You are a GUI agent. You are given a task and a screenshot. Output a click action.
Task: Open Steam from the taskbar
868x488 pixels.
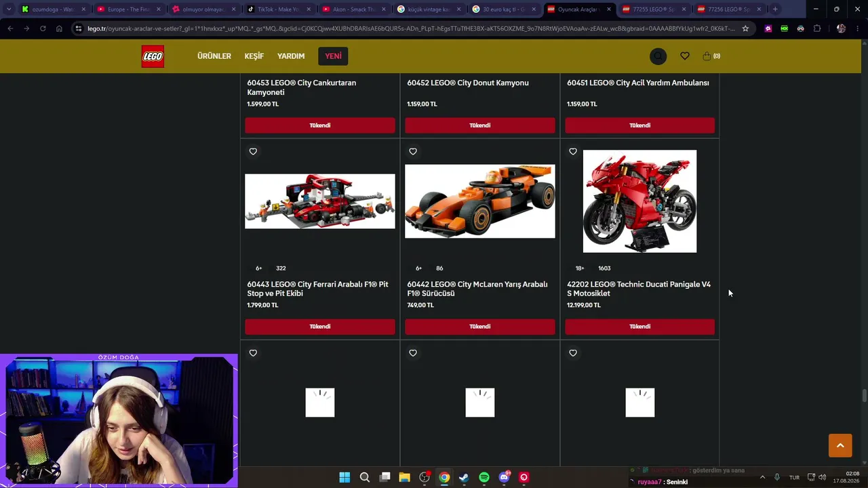click(x=464, y=477)
